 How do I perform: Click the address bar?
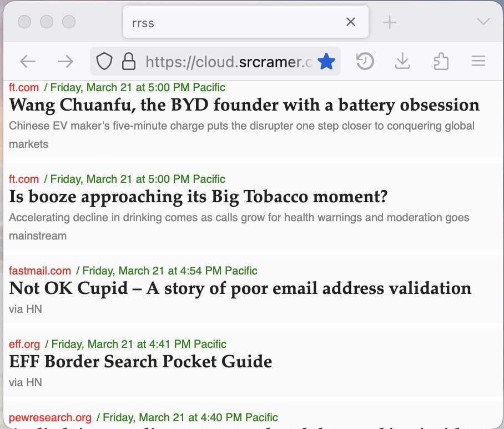[x=222, y=61]
